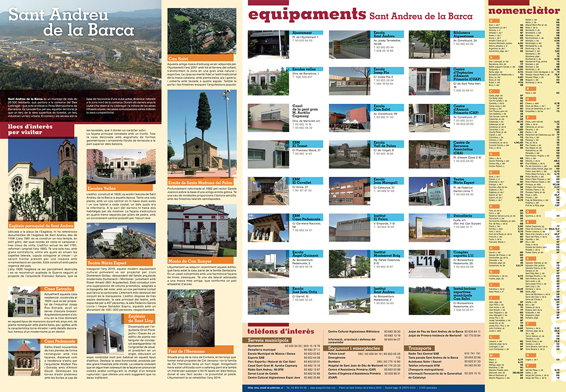The image size is (566, 392).
Task: Click the EBM El Trenet thumbnail
Action: click(268, 155)
